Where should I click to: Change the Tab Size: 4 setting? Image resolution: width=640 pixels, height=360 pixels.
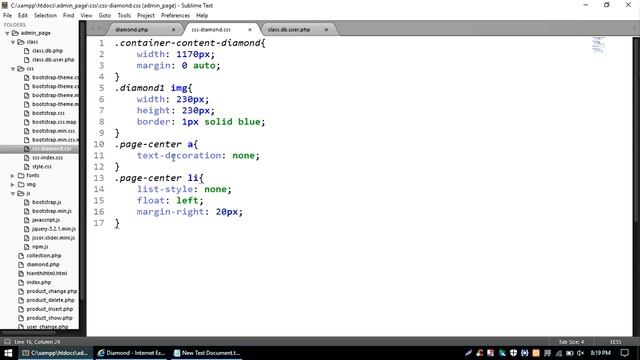pyautogui.click(x=571, y=342)
